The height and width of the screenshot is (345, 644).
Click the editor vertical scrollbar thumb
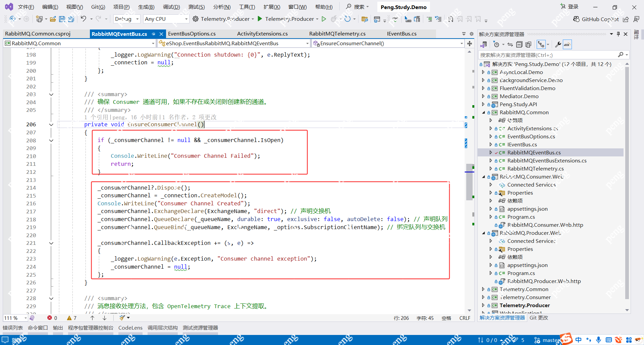469,182
